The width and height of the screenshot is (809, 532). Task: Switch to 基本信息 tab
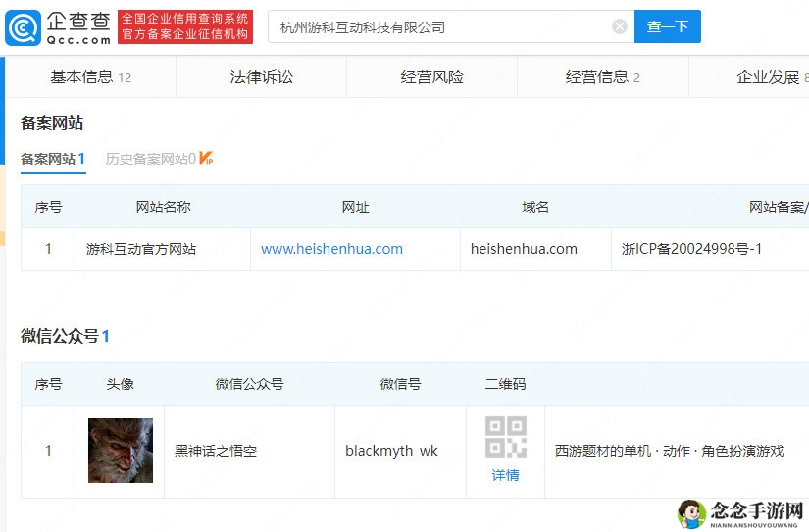(x=91, y=76)
